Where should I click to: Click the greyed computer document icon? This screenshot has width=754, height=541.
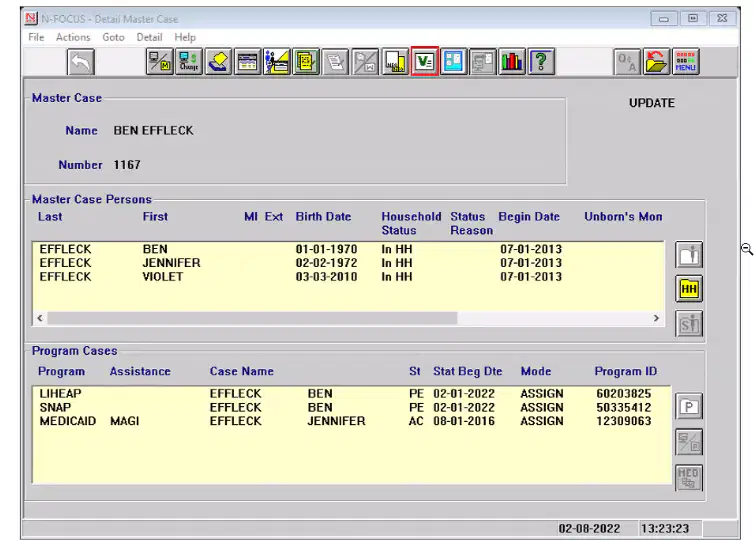(483, 62)
